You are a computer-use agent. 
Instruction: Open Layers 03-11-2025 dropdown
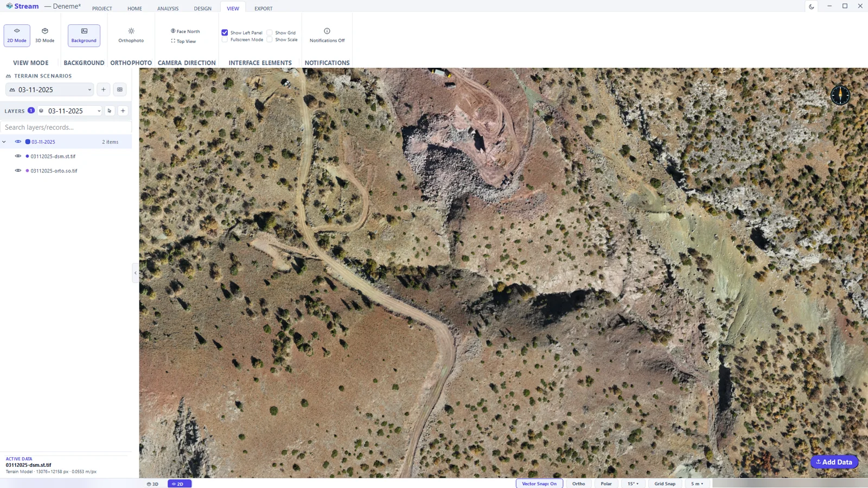tap(69, 111)
